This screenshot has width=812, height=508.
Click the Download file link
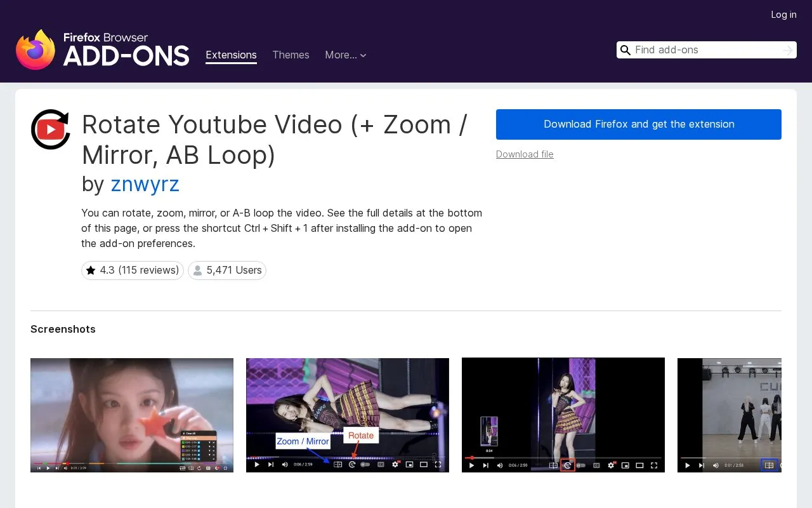click(x=525, y=154)
